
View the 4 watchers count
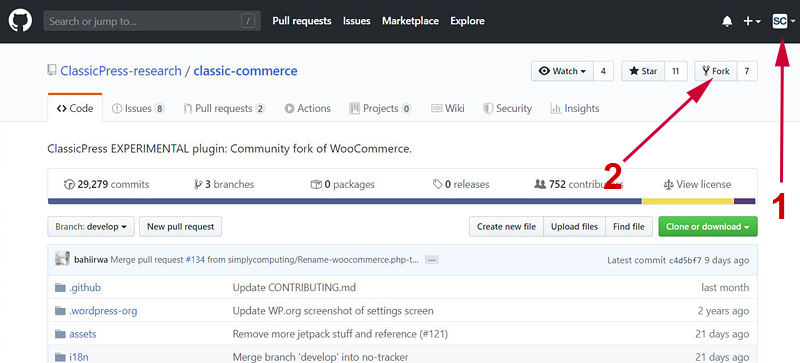[603, 71]
